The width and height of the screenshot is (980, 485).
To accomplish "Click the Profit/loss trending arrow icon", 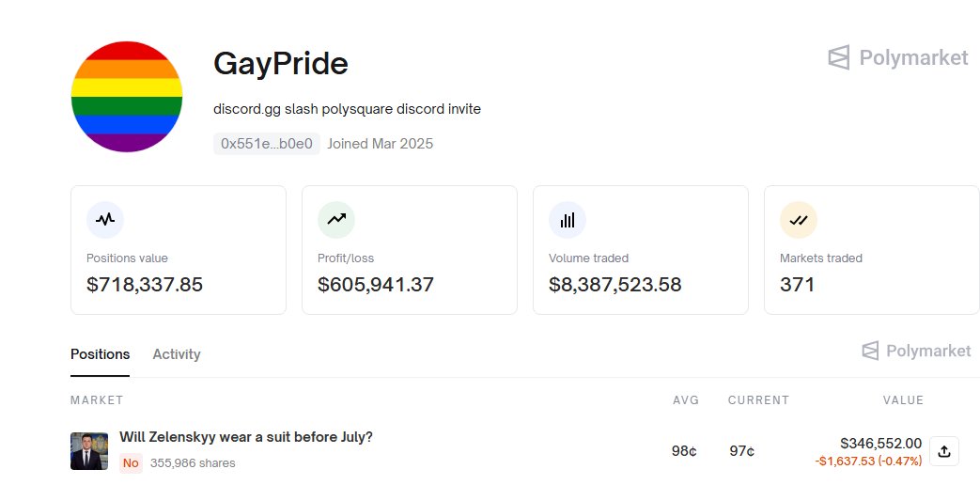I will pyautogui.click(x=336, y=219).
